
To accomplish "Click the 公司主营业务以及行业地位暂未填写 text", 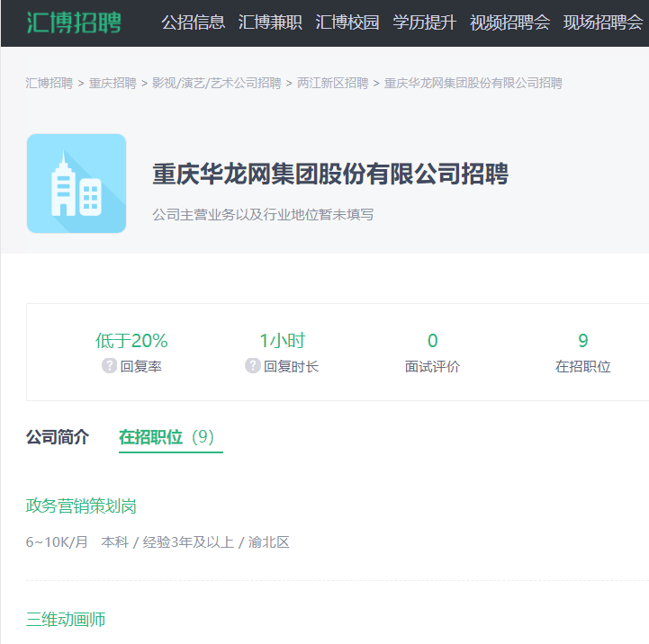I will point(263,214).
